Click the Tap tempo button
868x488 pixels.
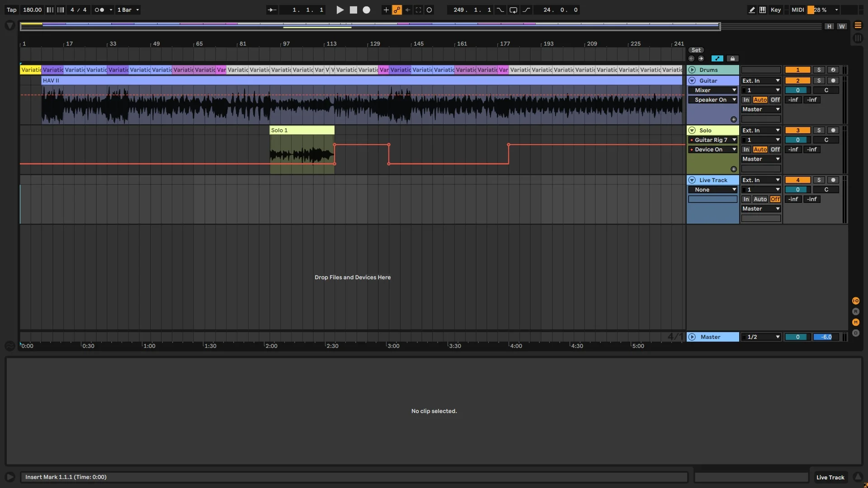[11, 9]
